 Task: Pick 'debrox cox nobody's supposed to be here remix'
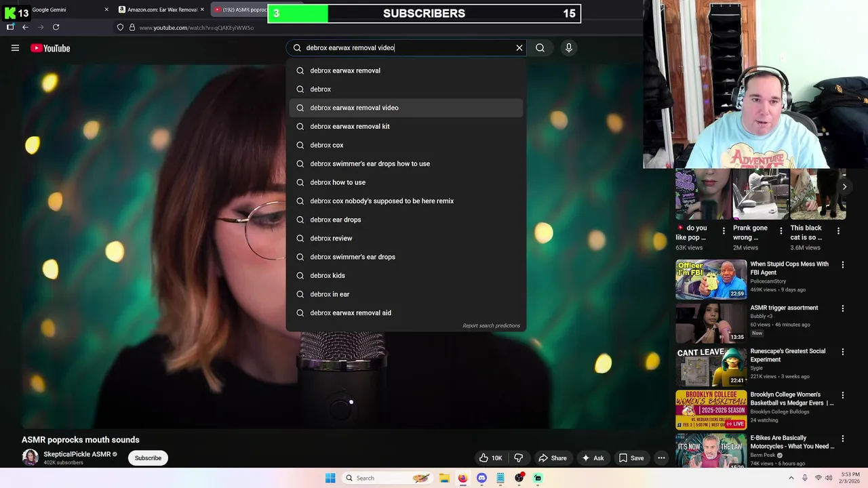click(x=406, y=201)
